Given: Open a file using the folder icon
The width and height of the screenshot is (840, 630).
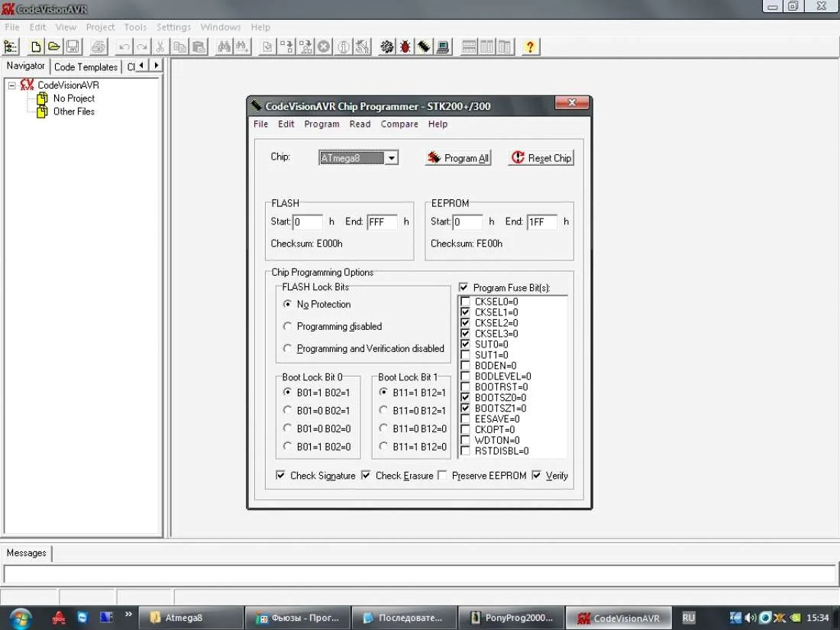Looking at the screenshot, I should click(x=54, y=47).
